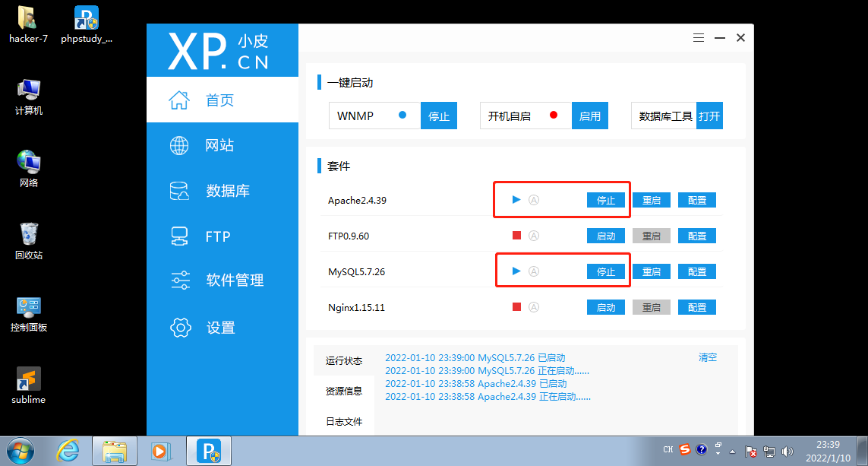Open the file explorer taskbar icon
The width and height of the screenshot is (868, 466).
click(115, 451)
